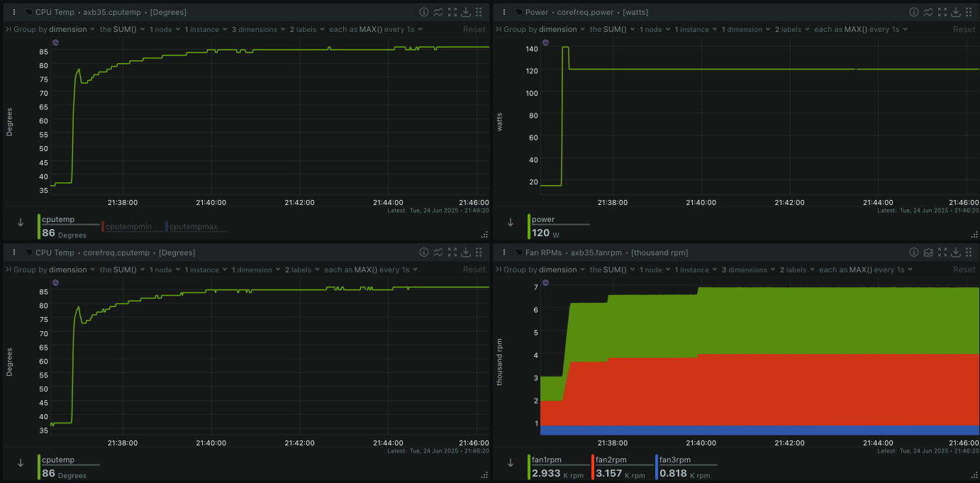
Task: Change chart type on Power chart
Action: coord(928,12)
